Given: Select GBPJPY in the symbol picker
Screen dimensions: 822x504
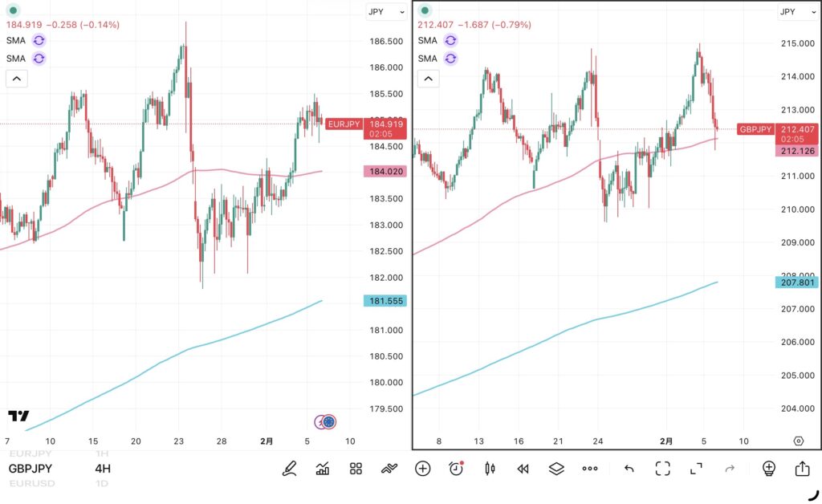Looking at the screenshot, I should (x=32, y=469).
